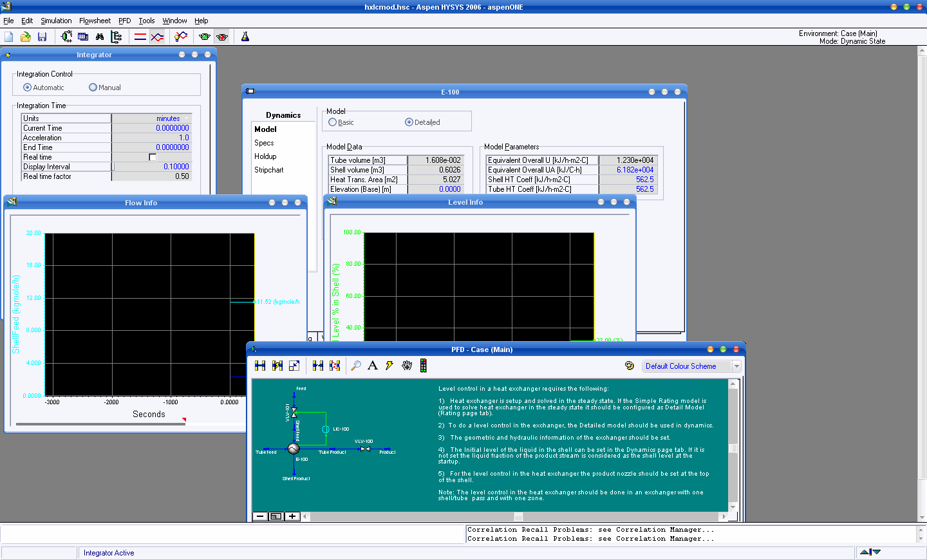This screenshot has height=560, width=927.
Task: Select the VLV-100 valve on the PFD
Action: [x=365, y=449]
